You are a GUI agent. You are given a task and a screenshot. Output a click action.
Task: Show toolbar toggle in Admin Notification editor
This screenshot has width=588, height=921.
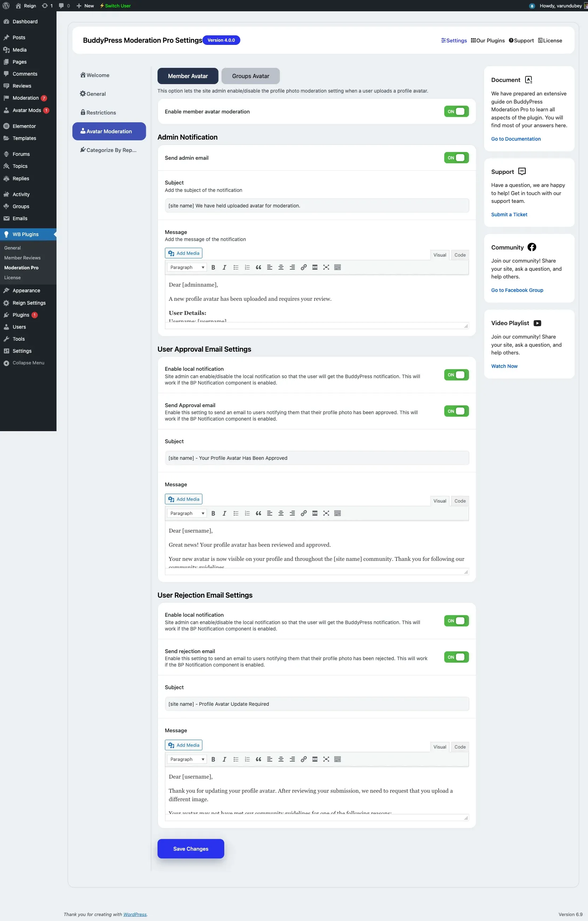pos(338,267)
